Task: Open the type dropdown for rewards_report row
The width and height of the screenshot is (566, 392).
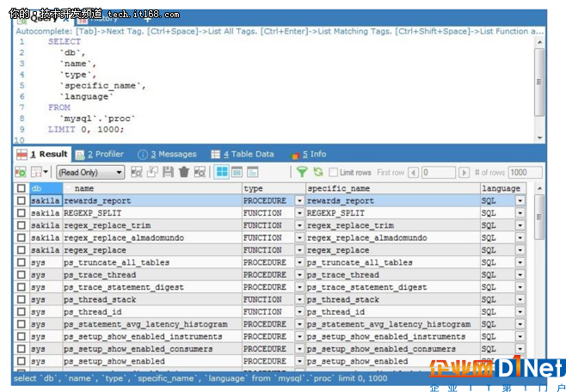Action: click(x=299, y=201)
